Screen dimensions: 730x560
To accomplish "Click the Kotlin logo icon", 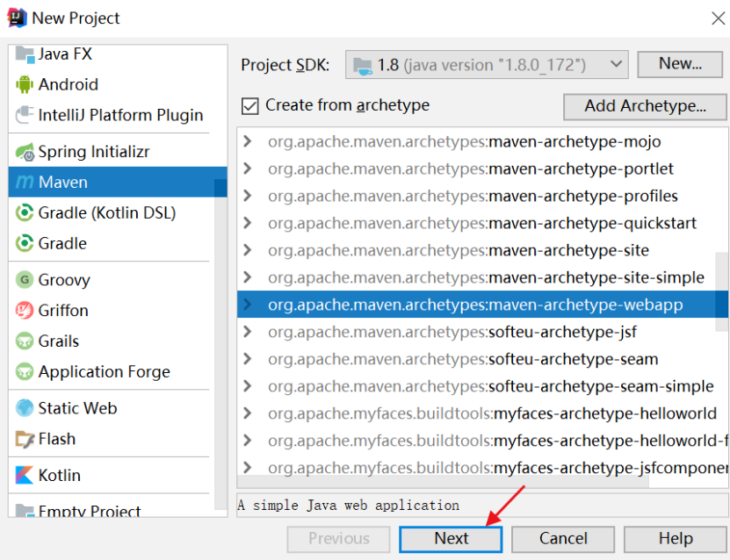I will coord(25,475).
